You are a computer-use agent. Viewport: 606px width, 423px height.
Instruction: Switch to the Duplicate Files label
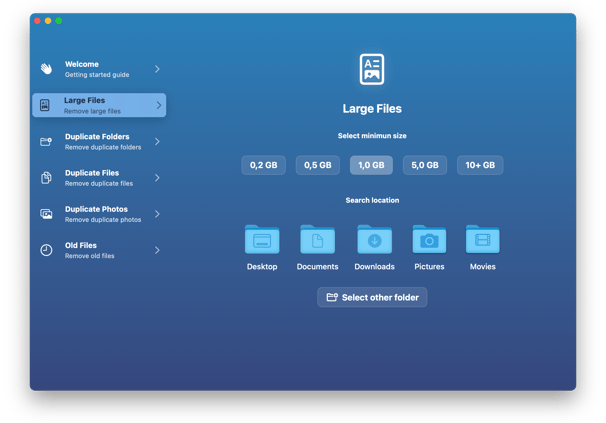[x=92, y=173]
